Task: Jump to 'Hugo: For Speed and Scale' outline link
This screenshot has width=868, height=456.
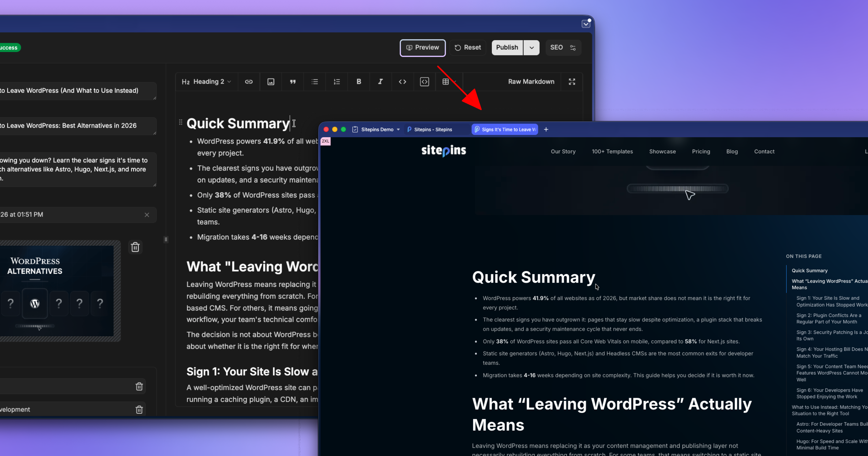Action: [832, 445]
